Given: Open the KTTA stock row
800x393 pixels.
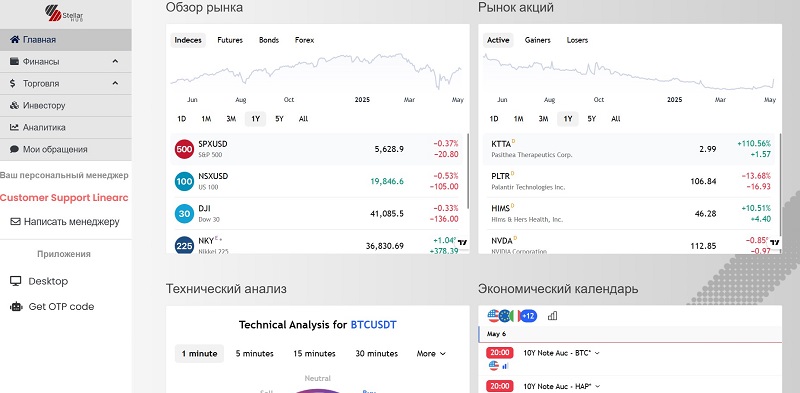Looking at the screenshot, I should [x=629, y=149].
